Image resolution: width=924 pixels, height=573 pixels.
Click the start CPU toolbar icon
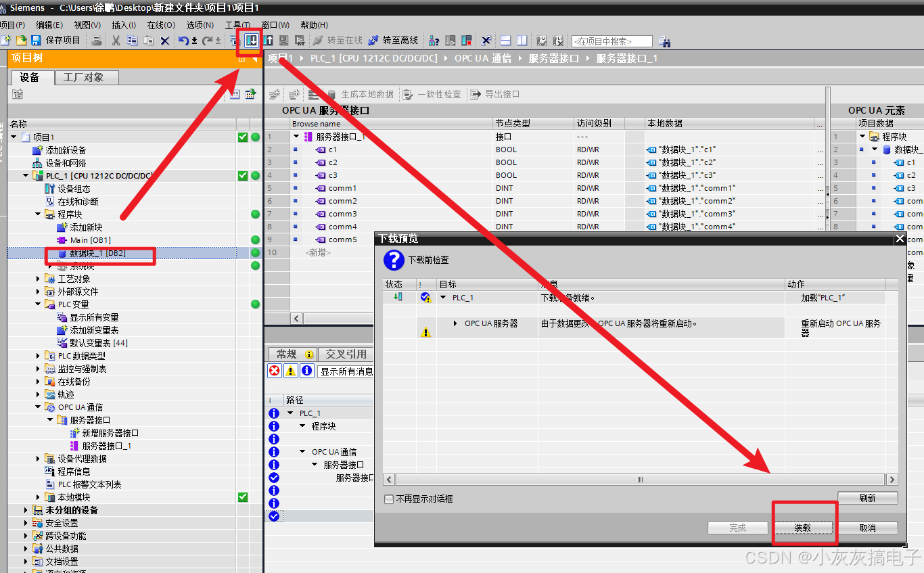tap(451, 41)
